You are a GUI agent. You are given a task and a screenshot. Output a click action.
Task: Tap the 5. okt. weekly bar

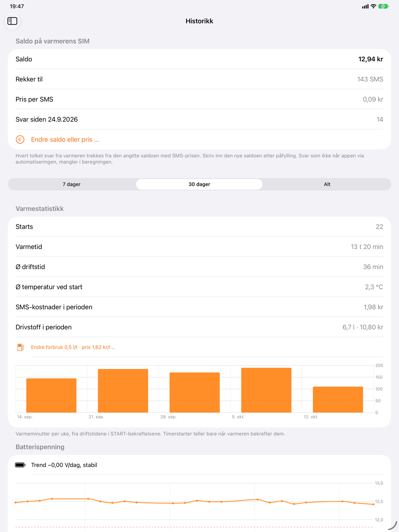pyautogui.click(x=266, y=390)
